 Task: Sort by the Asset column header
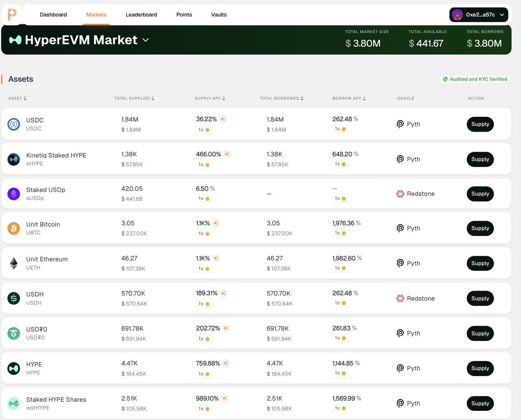[17, 99]
